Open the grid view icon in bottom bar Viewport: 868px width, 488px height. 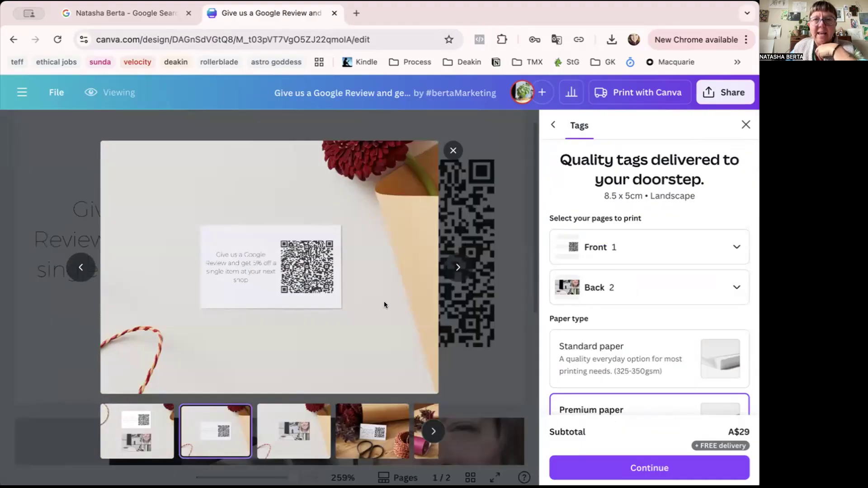click(470, 478)
